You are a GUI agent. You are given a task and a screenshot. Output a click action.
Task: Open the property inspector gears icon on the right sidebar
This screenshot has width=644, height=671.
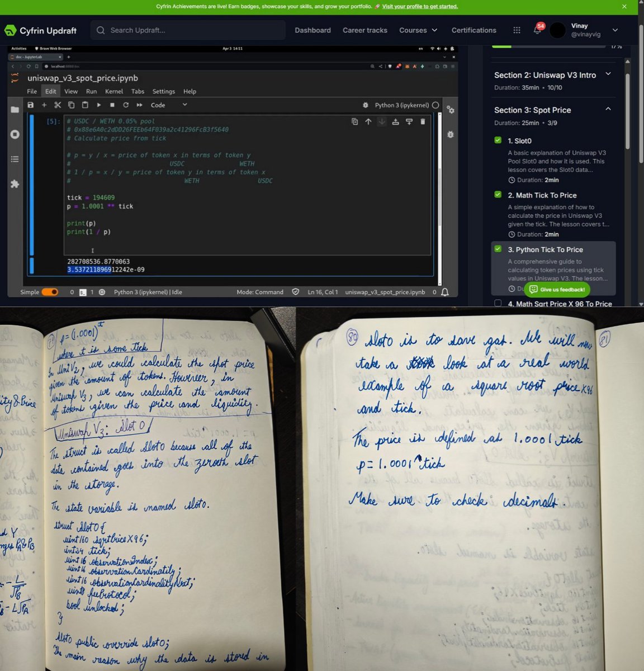click(451, 110)
